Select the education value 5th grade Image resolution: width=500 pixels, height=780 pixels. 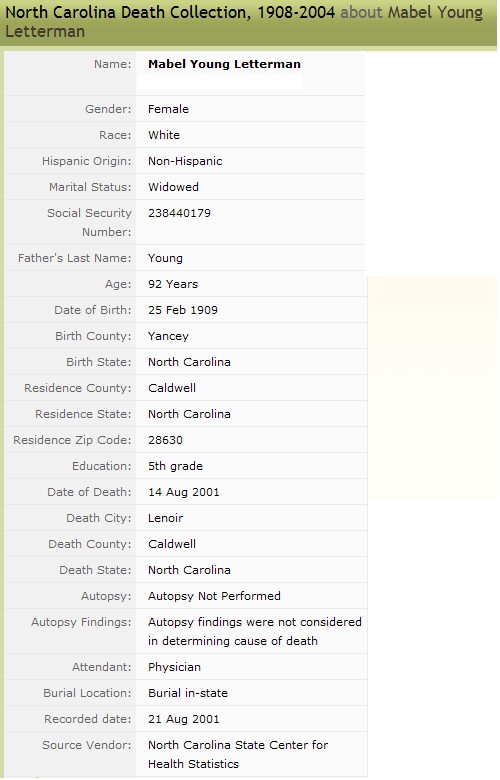pyautogui.click(x=175, y=466)
